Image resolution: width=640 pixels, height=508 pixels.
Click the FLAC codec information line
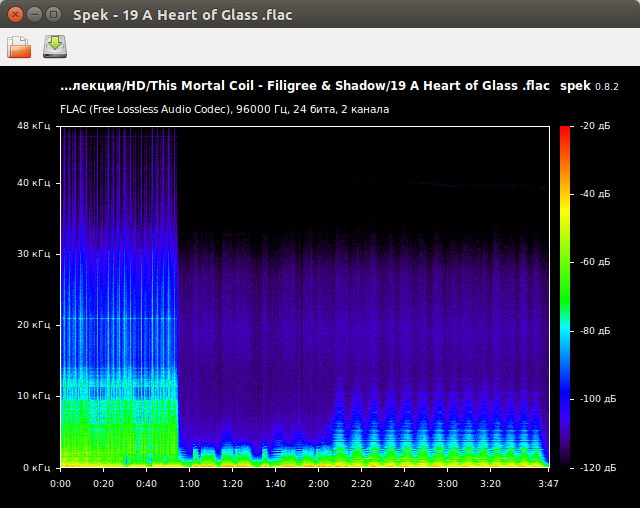[225, 109]
